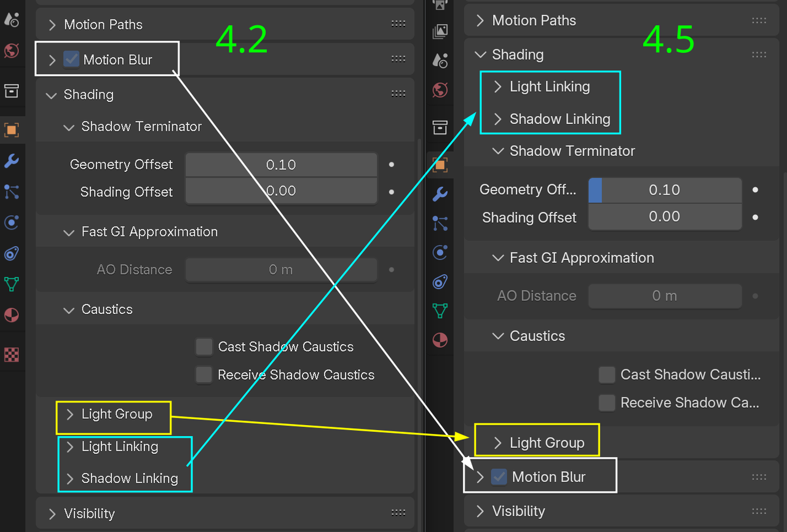Collapse Fast GI Approximation in 4.2 panel
This screenshot has width=787, height=532.
(69, 232)
